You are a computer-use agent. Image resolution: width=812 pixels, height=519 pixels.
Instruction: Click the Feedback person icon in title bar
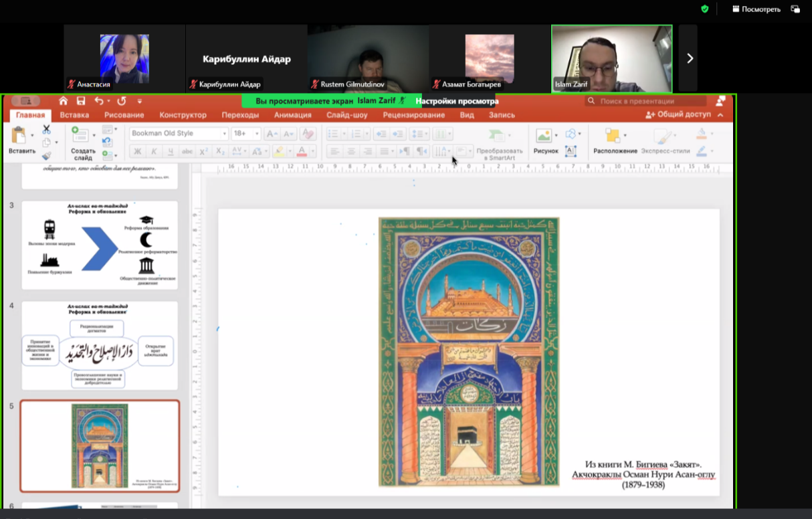720,101
